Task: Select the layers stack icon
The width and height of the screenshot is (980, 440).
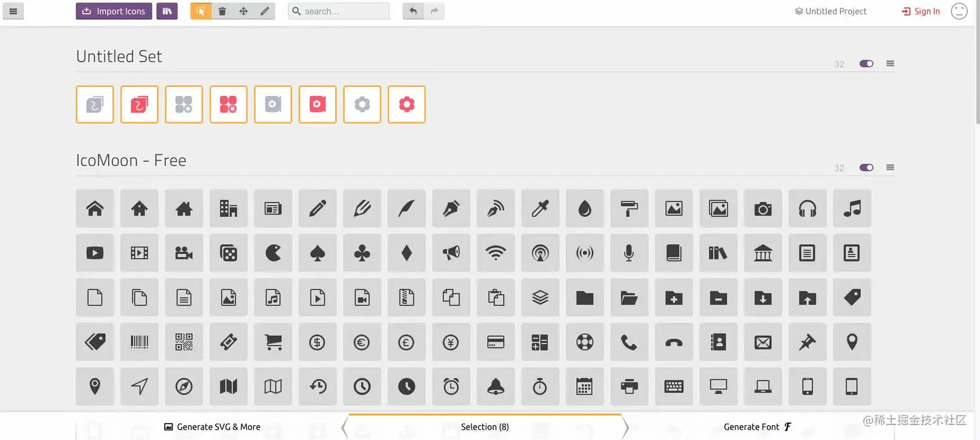Action: [540, 297]
